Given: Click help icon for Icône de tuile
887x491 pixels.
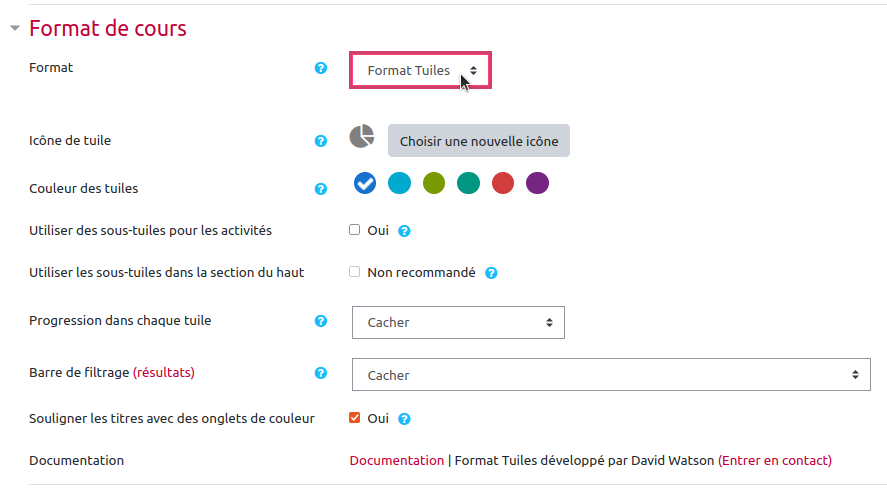Looking at the screenshot, I should tap(321, 141).
